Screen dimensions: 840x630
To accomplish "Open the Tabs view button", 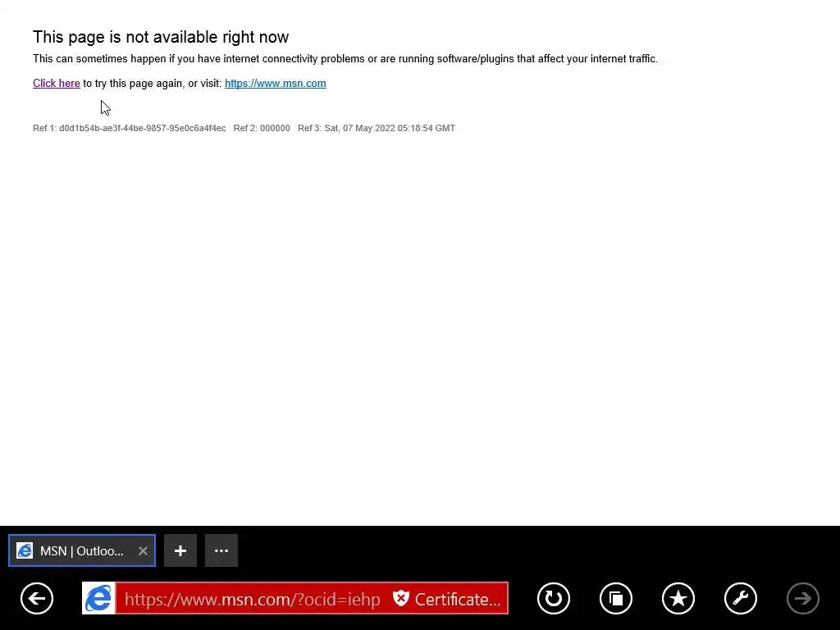I will [616, 598].
